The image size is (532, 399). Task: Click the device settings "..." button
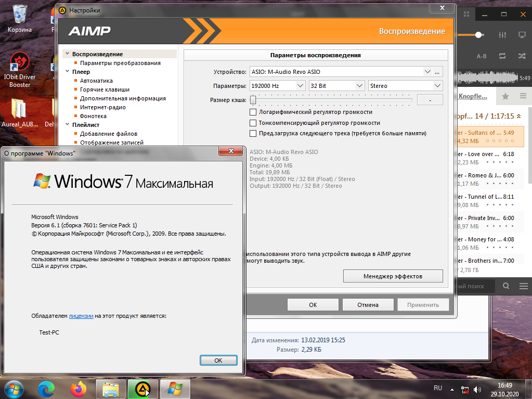(437, 72)
